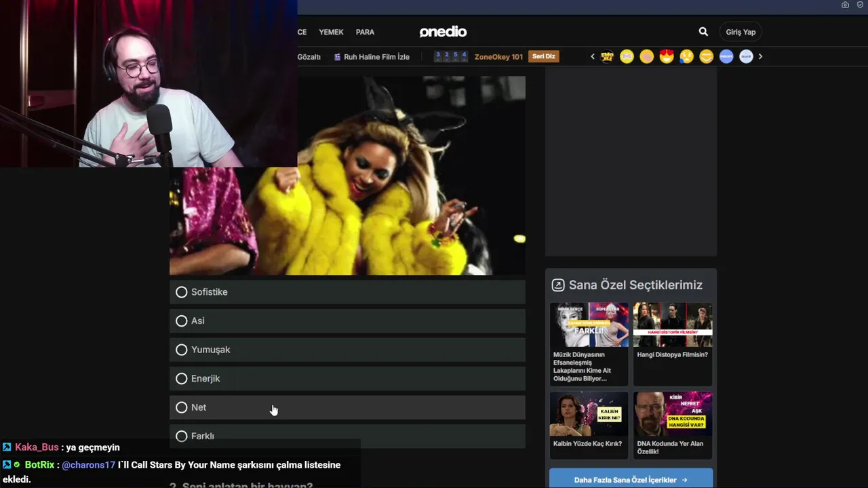Click the camera icon in browser top bar
This screenshot has height=488, width=868.
pos(845,5)
